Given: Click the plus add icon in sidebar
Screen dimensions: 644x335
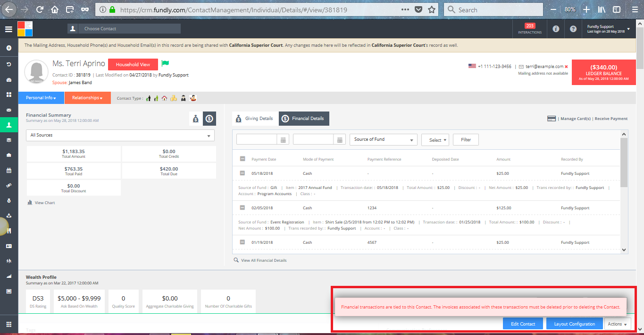Looking at the screenshot, I should tap(8, 48).
